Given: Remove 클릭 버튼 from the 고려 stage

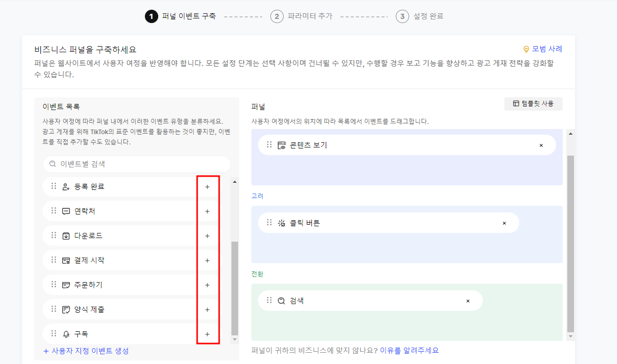Looking at the screenshot, I should tap(504, 222).
